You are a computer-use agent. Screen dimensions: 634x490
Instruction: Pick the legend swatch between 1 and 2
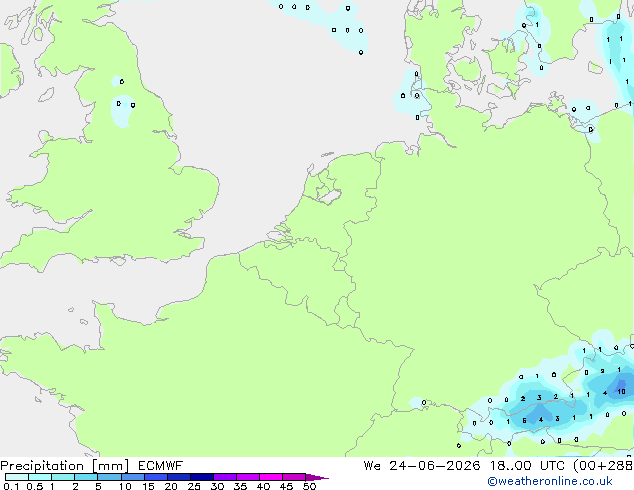point(63,477)
